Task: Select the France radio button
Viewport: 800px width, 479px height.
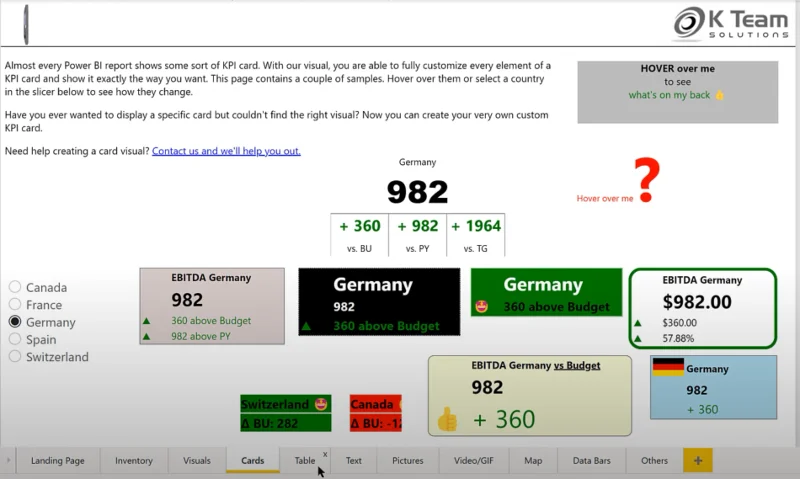Action: pyautogui.click(x=15, y=304)
